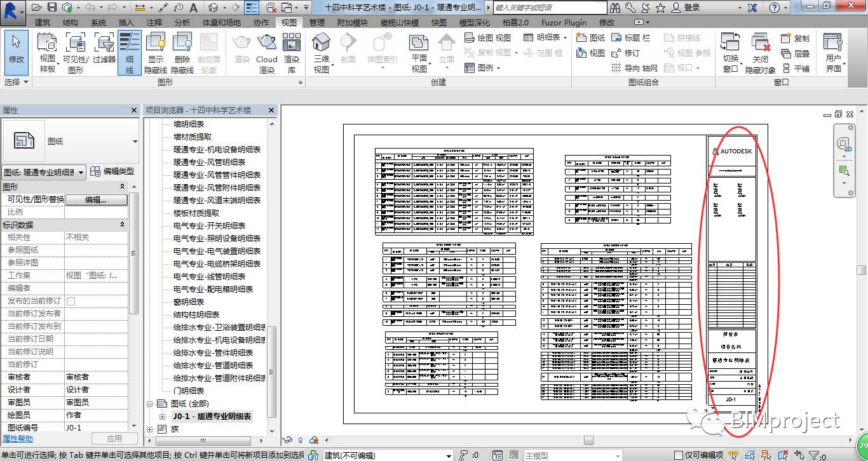The width and height of the screenshot is (868, 461).
Task: Cascade windows using 层叠
Action: pos(795,53)
